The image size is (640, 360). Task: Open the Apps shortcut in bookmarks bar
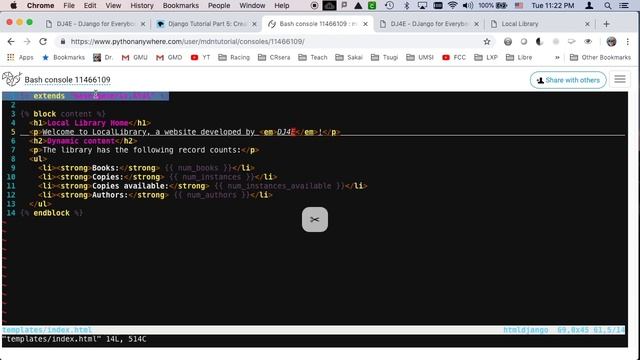(x=20, y=58)
